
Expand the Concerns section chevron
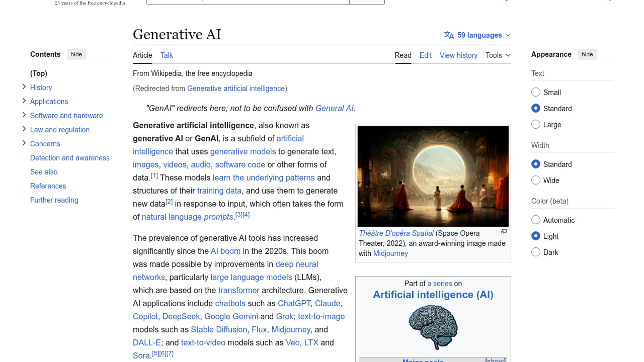tap(24, 143)
